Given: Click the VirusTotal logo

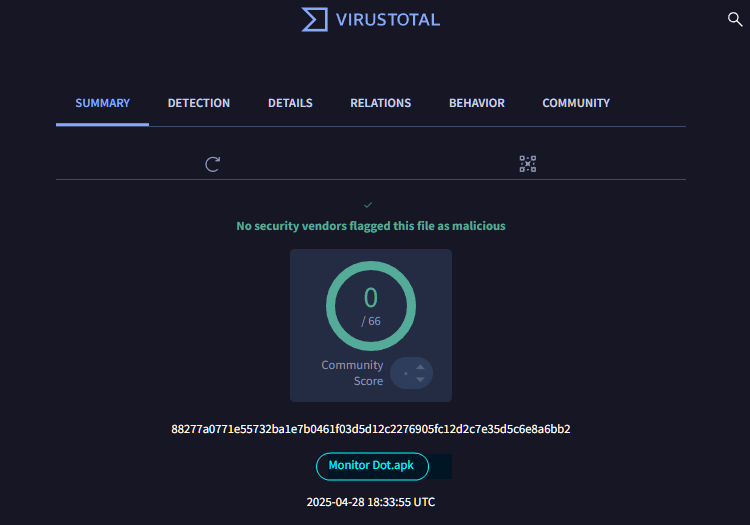Looking at the screenshot, I should tap(370, 20).
